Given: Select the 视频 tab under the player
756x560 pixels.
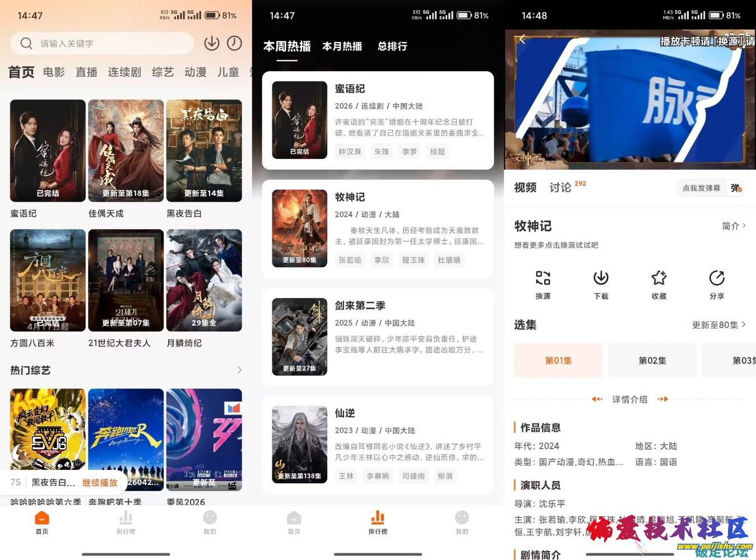Looking at the screenshot, I should (x=525, y=188).
